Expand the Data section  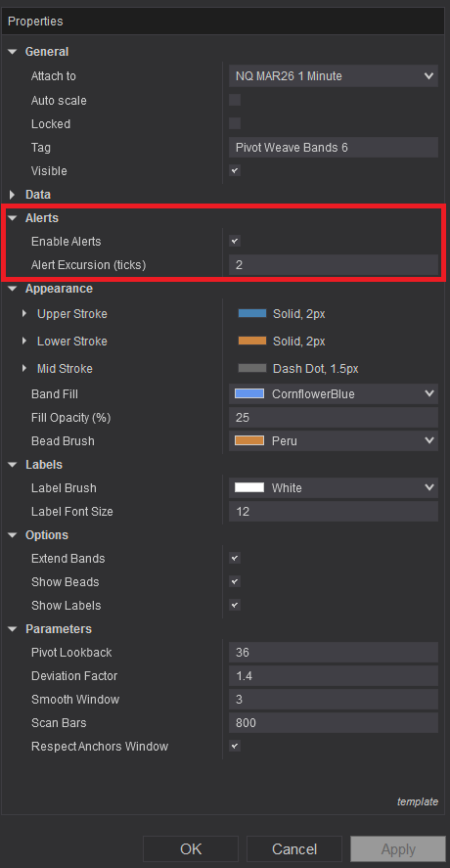(12, 195)
